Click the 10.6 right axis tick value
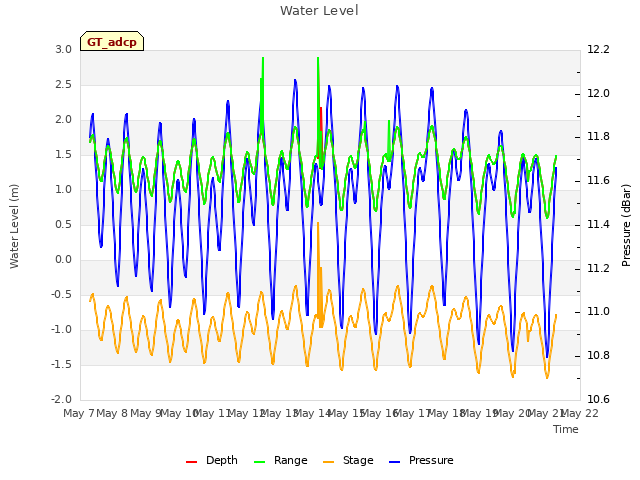 tap(598, 400)
